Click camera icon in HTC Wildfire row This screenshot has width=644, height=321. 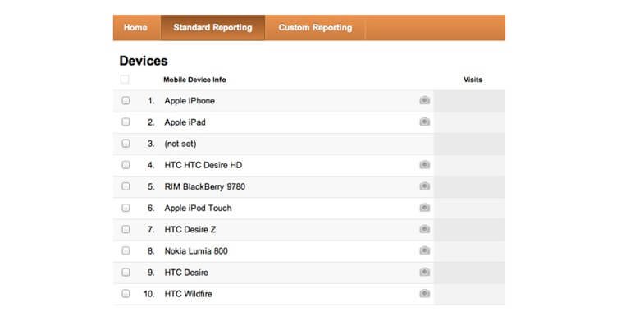coord(425,293)
